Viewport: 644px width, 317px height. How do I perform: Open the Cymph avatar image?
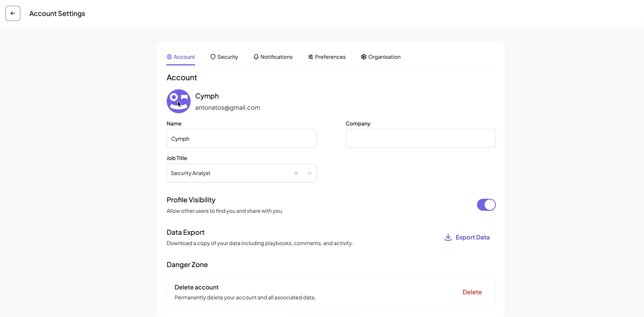[179, 101]
